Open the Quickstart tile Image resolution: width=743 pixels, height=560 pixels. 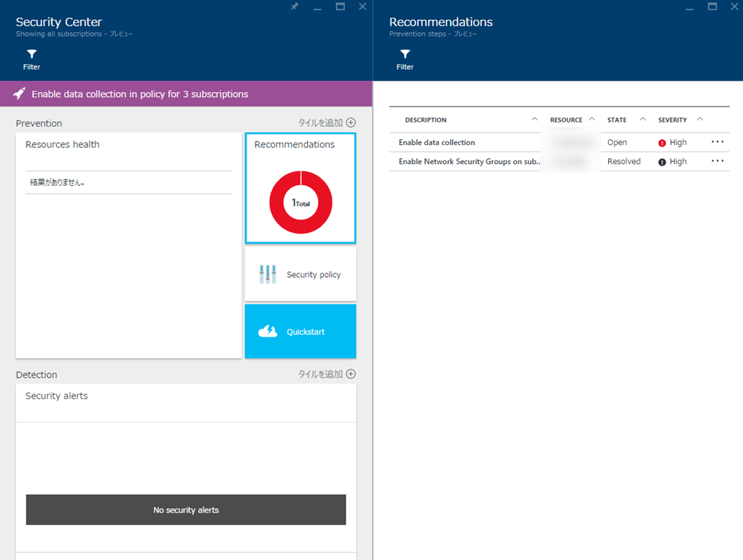tap(300, 331)
